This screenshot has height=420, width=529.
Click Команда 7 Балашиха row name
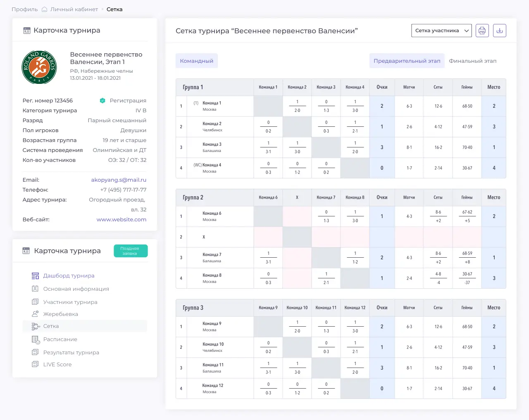tap(212, 258)
